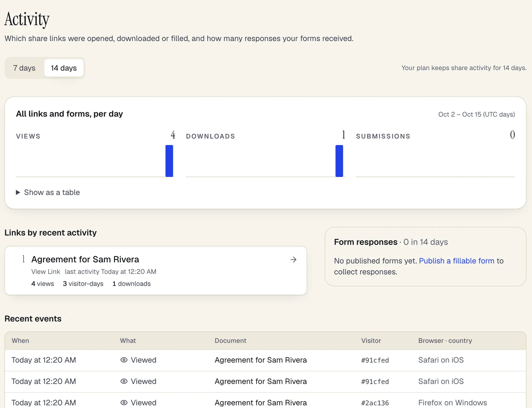Viewport: 532px width, 408px height.
Task: Click the last activity Today at 12:20 AM text
Action: (x=111, y=272)
